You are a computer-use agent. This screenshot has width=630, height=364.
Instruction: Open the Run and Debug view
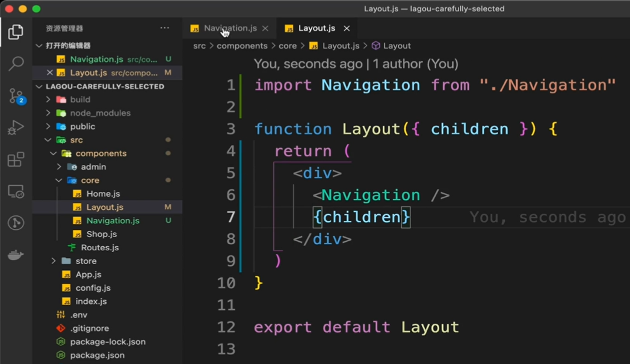pos(16,128)
